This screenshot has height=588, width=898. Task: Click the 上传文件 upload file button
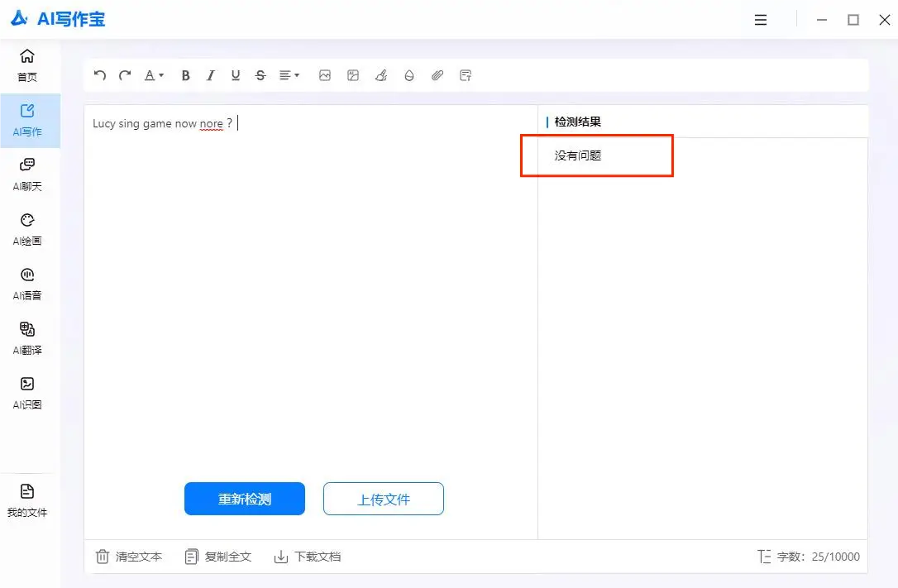coord(383,499)
